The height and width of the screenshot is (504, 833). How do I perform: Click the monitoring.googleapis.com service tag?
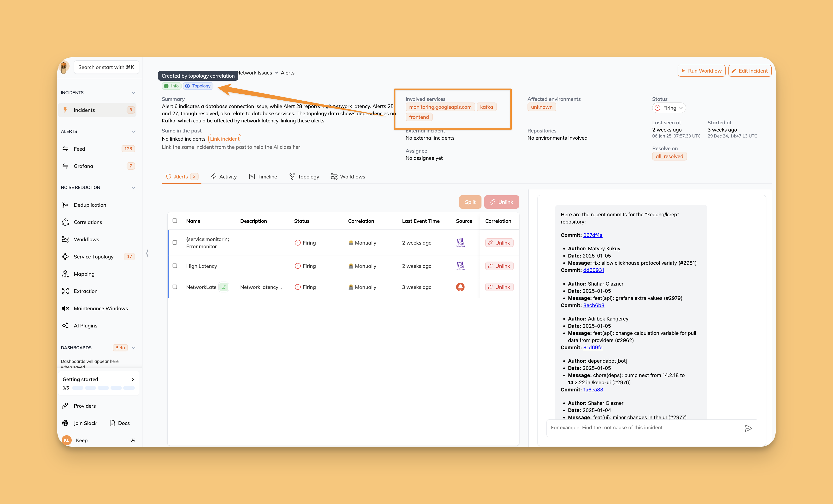click(440, 107)
